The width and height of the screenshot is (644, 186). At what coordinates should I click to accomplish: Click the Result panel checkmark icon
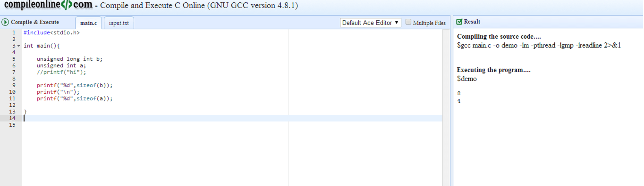[x=459, y=22]
